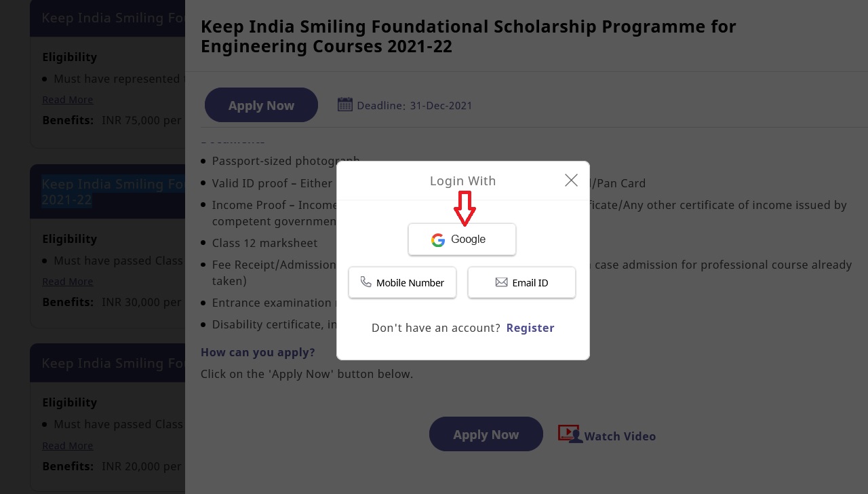Image resolution: width=868 pixels, height=494 pixels.
Task: Select the highlighted scholarship card title ending 2021-22
Action: coord(108,191)
